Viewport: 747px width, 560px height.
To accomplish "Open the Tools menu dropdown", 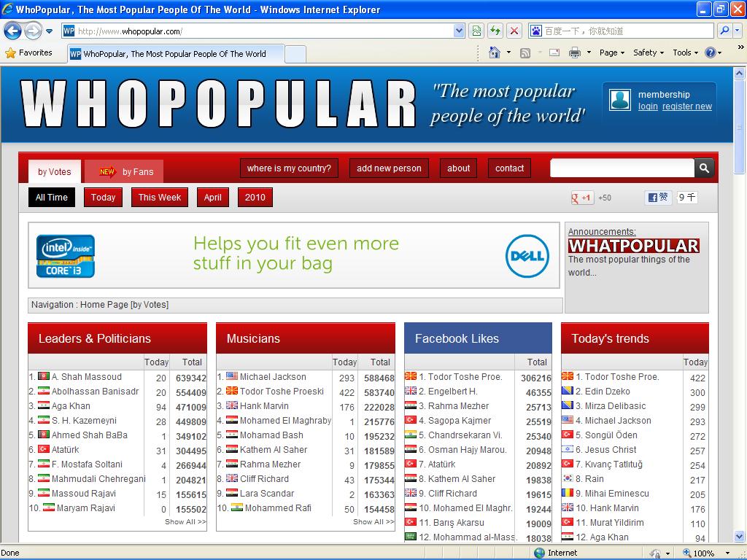I will coord(685,52).
